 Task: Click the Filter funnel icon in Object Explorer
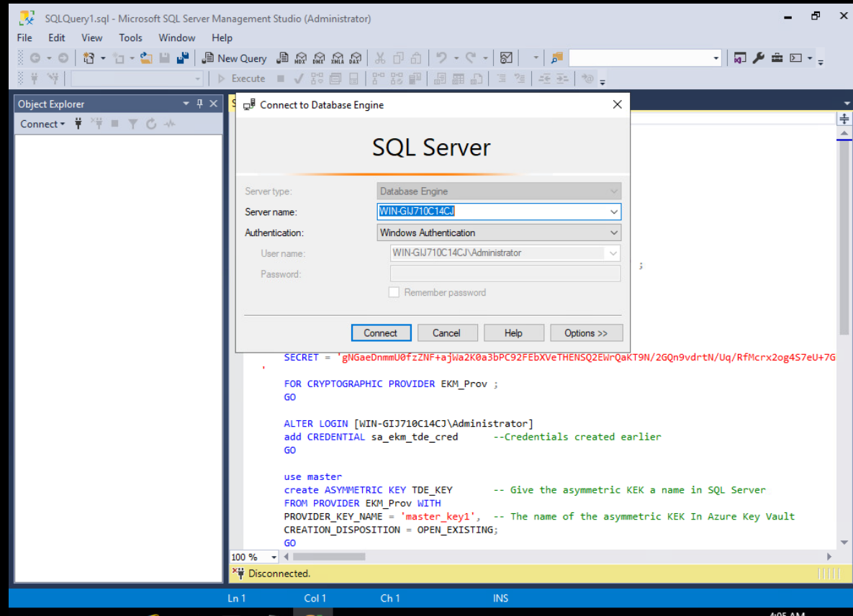132,124
